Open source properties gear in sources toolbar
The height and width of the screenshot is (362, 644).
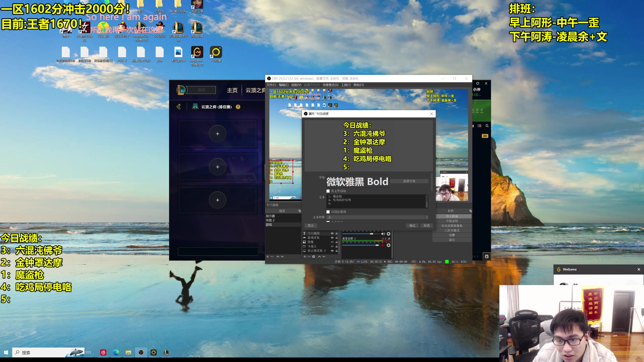313,257
